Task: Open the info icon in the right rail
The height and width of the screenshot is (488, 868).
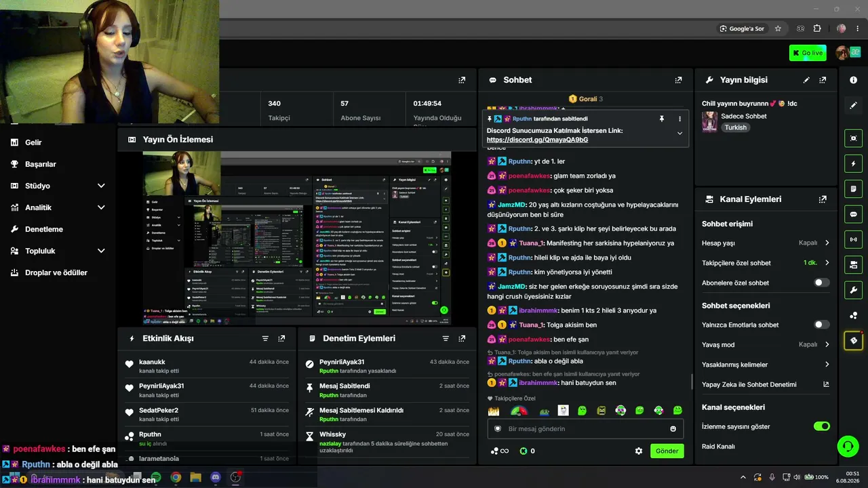Action: coord(853,80)
